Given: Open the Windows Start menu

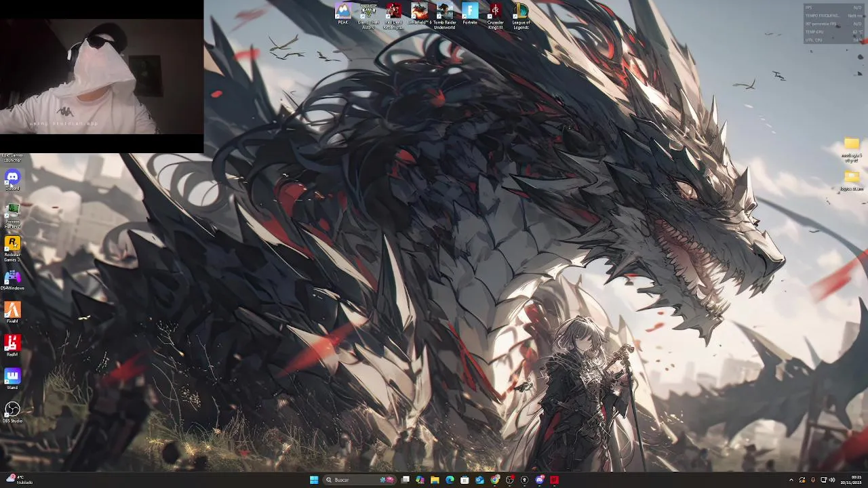Looking at the screenshot, I should (x=314, y=480).
